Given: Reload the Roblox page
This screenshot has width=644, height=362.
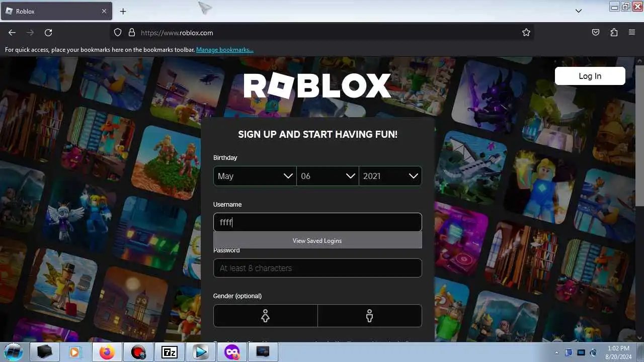Looking at the screenshot, I should pyautogui.click(x=48, y=33).
